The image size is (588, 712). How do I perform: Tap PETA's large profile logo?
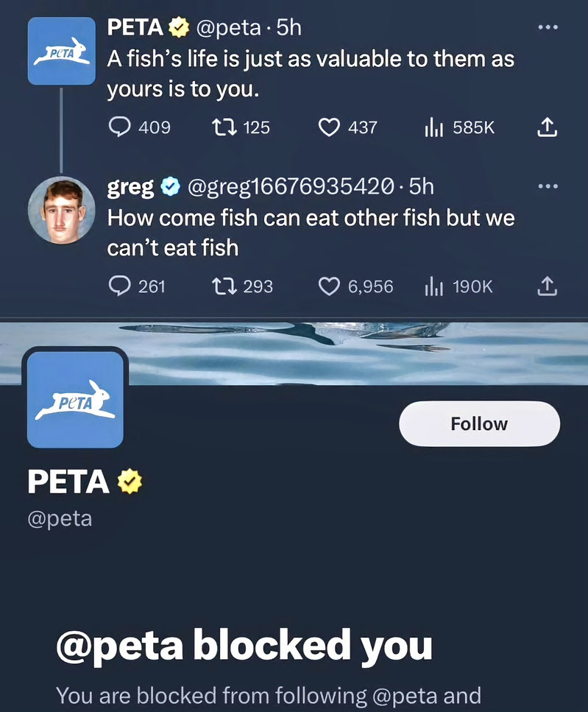click(75, 400)
